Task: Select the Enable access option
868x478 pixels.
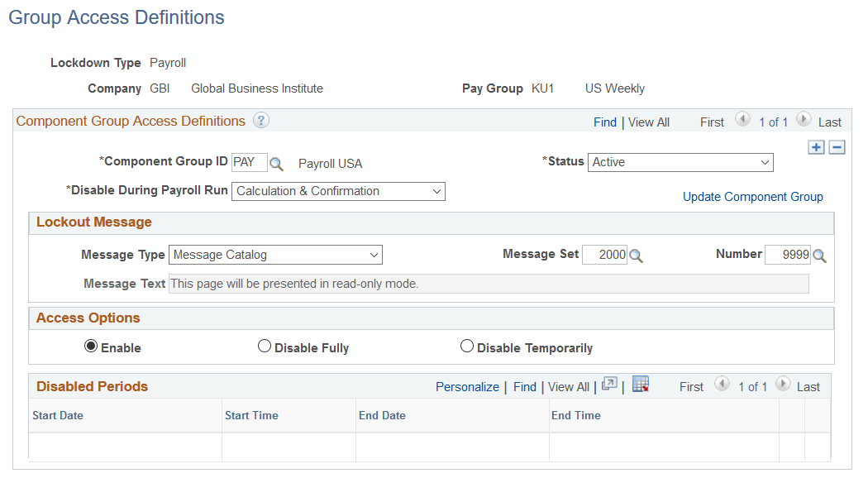Action: (90, 346)
